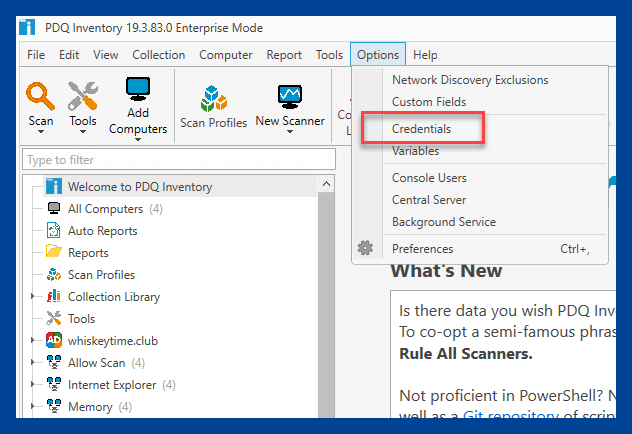Click the Memory collection icon
The height and width of the screenshot is (434, 632).
(54, 406)
